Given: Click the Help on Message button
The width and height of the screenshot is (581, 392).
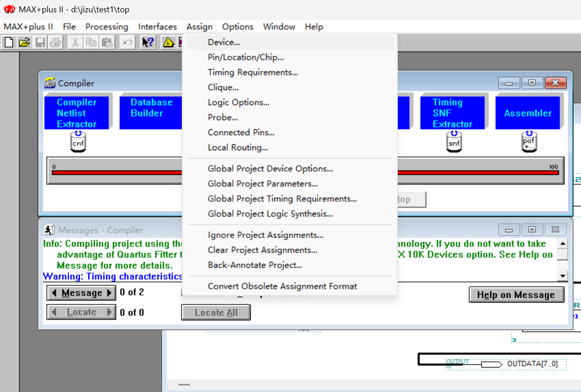Looking at the screenshot, I should pyautogui.click(x=516, y=295).
